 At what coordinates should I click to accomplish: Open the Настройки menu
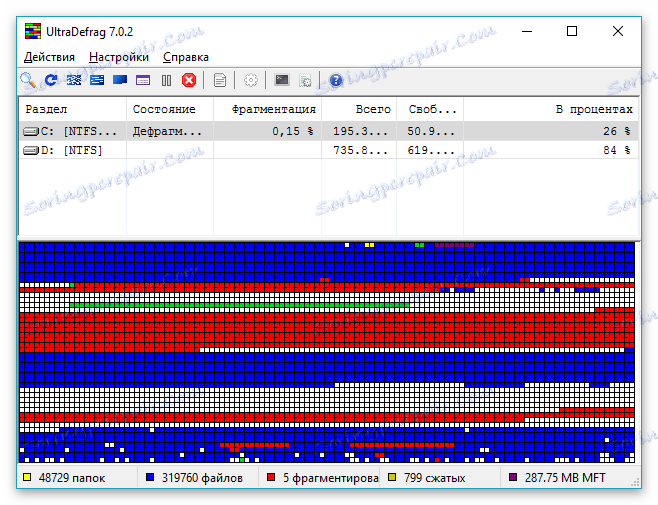pyautogui.click(x=119, y=57)
